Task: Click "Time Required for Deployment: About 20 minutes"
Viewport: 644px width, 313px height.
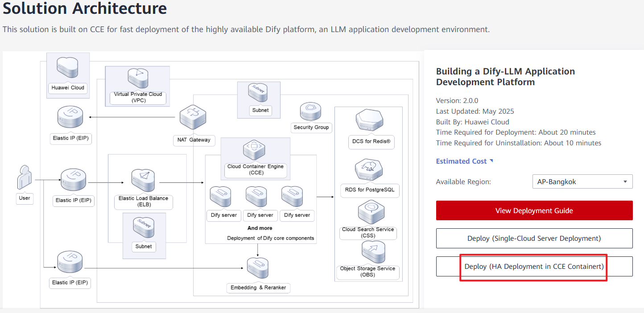Action: [x=516, y=132]
